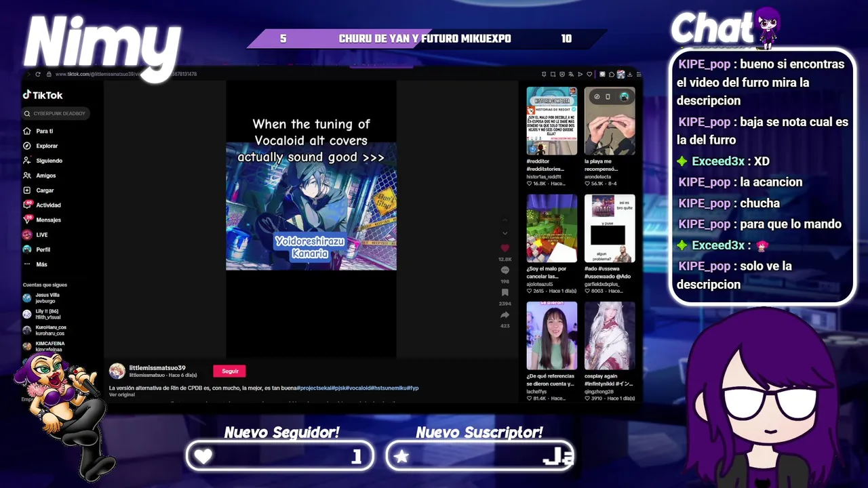This screenshot has height=488, width=868.
Task: Open KuroHaru_cos followed account
Action: coord(45,330)
